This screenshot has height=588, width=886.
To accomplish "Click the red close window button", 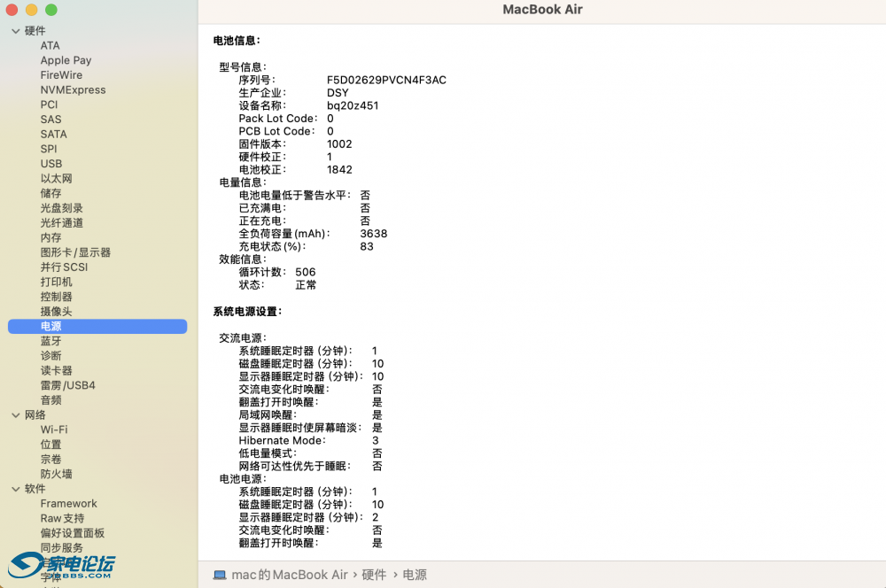I will point(12,10).
